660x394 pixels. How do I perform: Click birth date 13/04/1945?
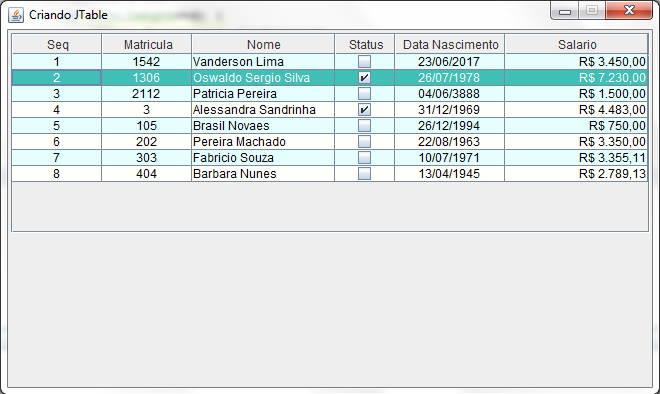[449, 174]
